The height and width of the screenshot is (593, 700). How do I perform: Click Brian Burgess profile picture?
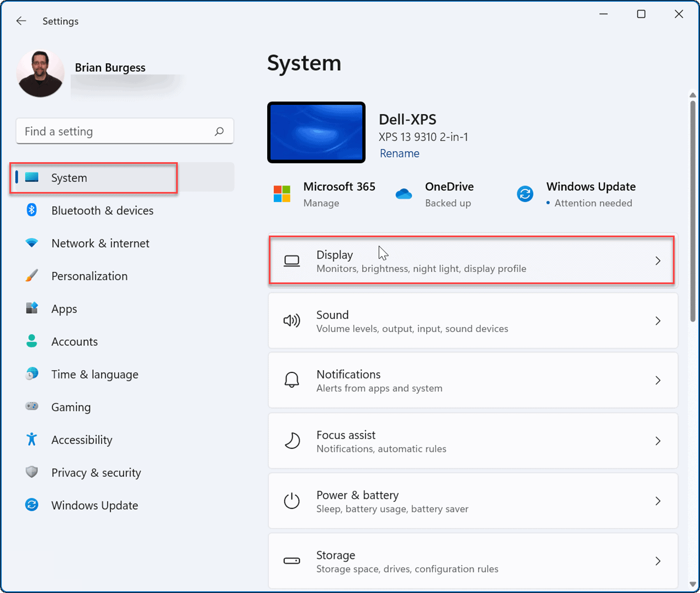[x=40, y=73]
